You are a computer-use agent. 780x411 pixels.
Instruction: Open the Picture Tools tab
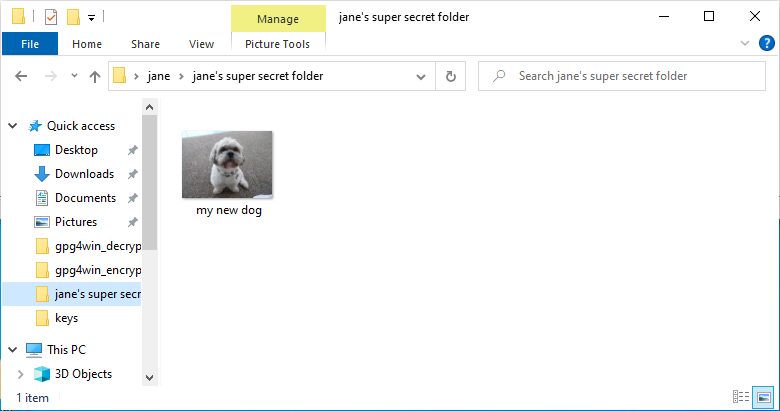pyautogui.click(x=277, y=44)
